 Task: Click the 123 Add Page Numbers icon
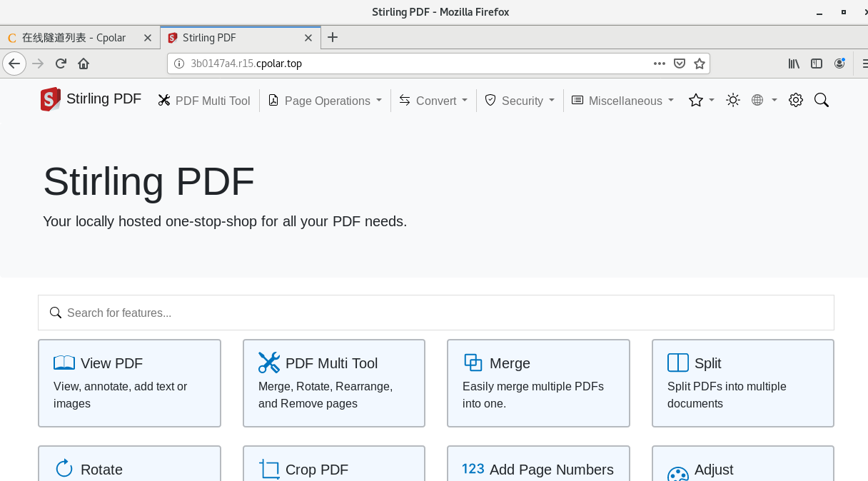pos(473,469)
